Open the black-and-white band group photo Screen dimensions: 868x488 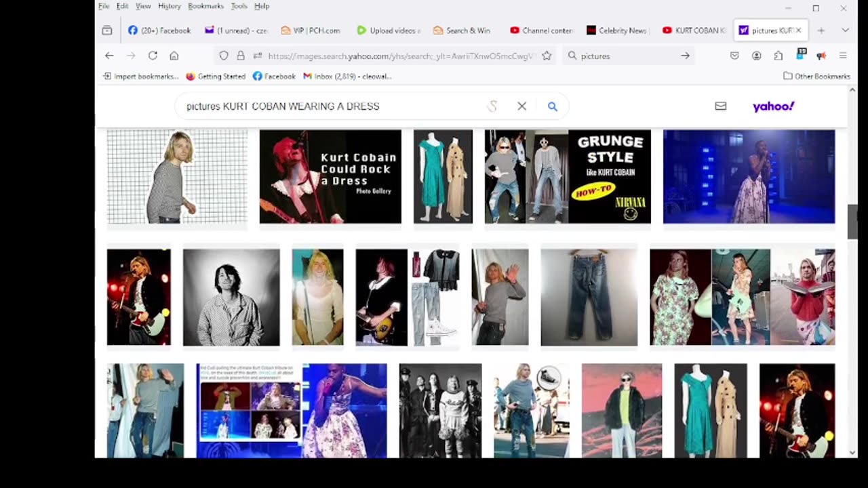pos(440,411)
